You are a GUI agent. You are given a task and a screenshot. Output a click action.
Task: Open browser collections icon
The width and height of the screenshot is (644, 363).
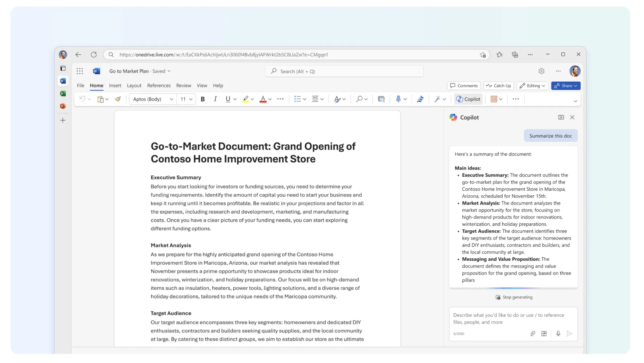coord(515,55)
